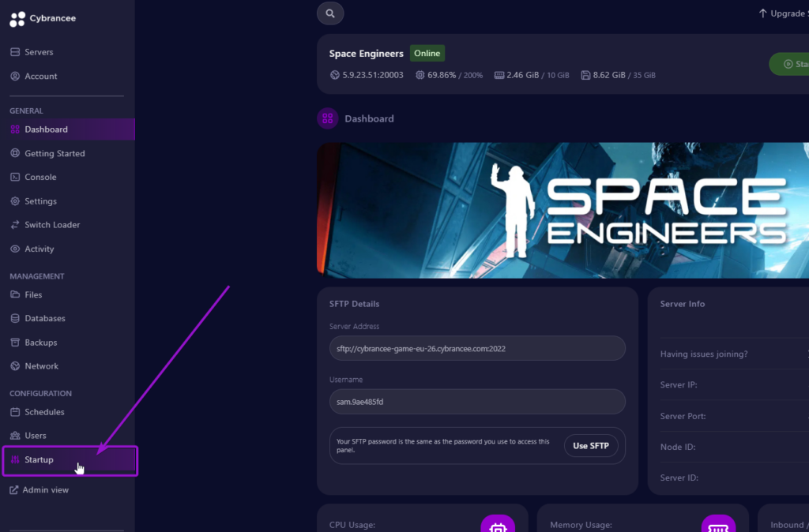
Task: Click the CPU chip icon by 69.86%
Action: click(x=420, y=75)
